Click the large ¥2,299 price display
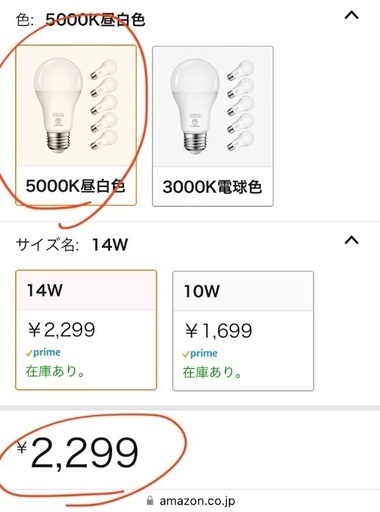 [x=78, y=453]
